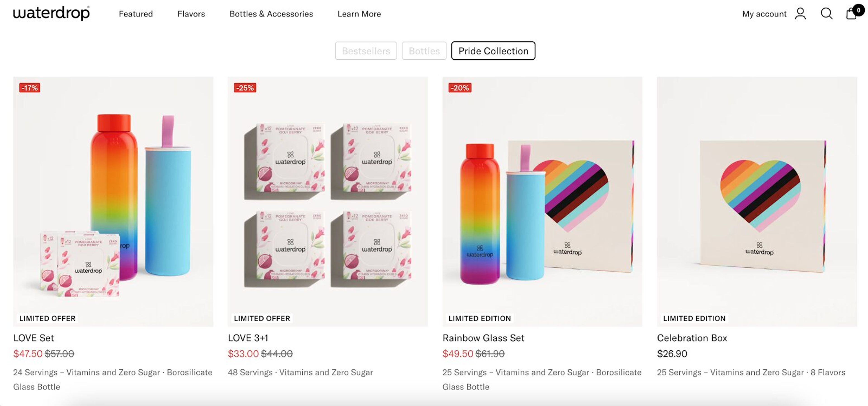Click the LIMITED EDITION label on Celebration Box
The height and width of the screenshot is (406, 868).
click(694, 318)
